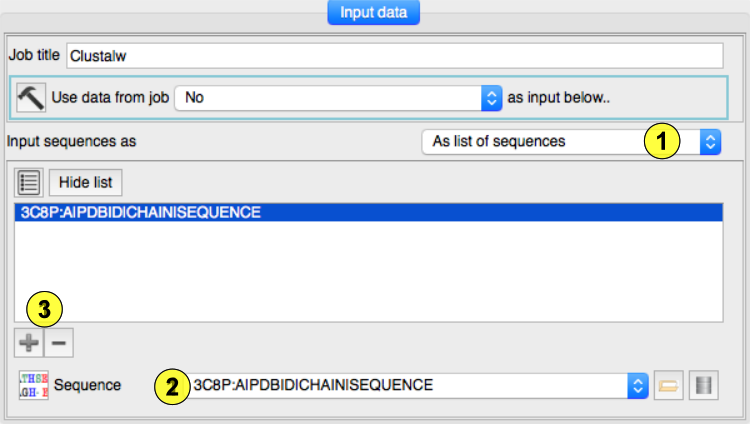Click the Job title label text

[35, 56]
